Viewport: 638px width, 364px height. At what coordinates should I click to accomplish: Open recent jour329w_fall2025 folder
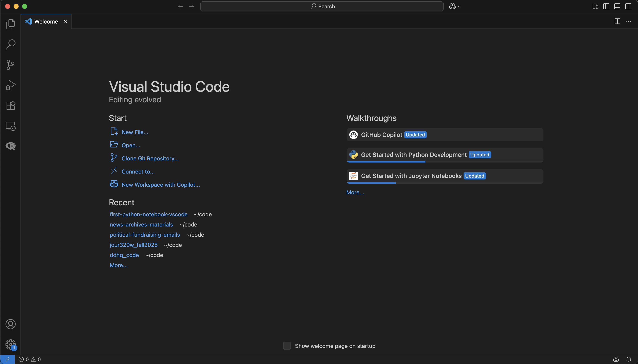tap(134, 245)
